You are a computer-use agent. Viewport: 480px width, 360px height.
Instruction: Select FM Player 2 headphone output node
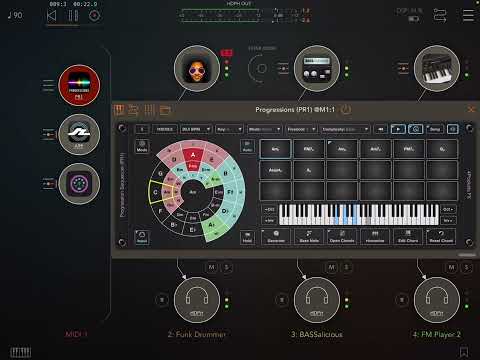pyautogui.click(x=437, y=300)
